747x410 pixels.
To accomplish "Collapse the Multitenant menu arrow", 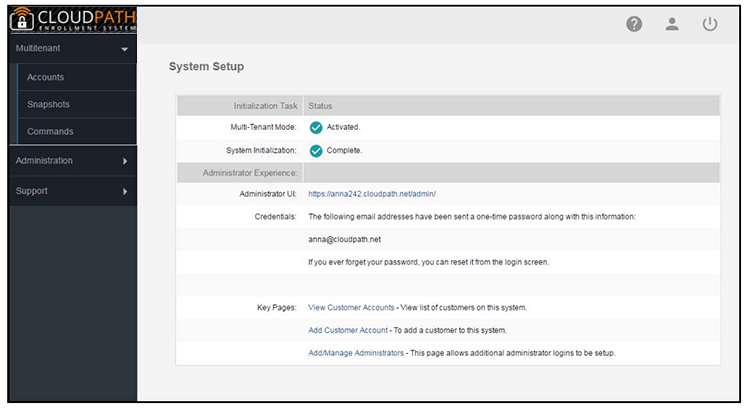I will click(x=124, y=49).
